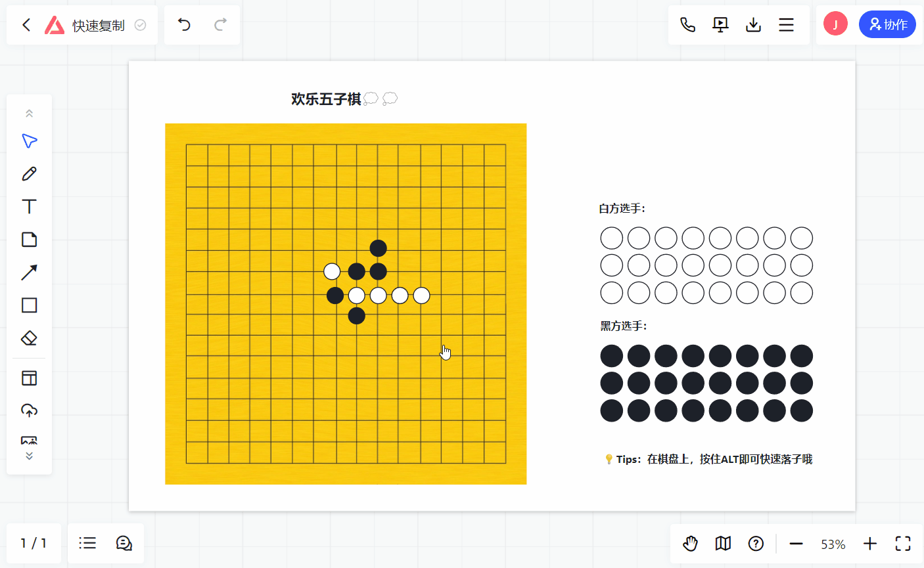
Task: Open the page outline list
Action: click(x=87, y=543)
